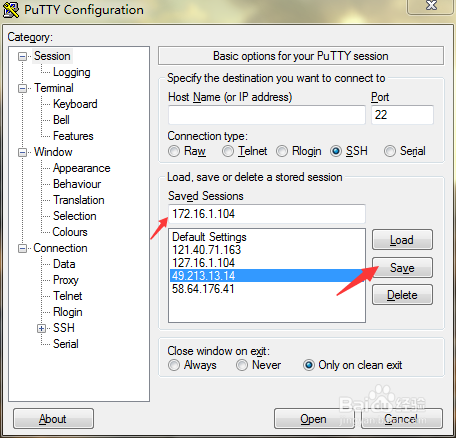Expand the SSH tree node
This screenshot has height=438, width=456.
click(x=41, y=328)
